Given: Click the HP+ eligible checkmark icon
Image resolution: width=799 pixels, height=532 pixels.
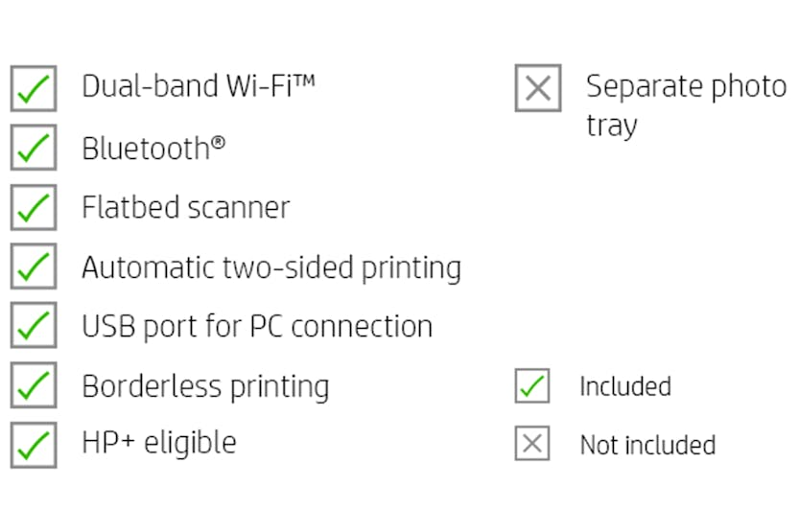Looking at the screenshot, I should click(34, 444).
